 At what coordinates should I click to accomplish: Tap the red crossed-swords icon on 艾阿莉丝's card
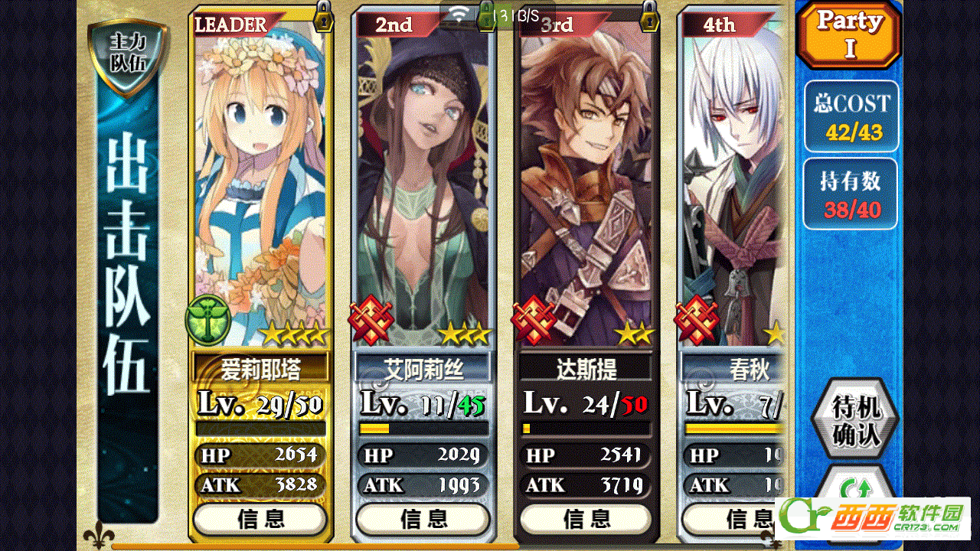[371, 321]
